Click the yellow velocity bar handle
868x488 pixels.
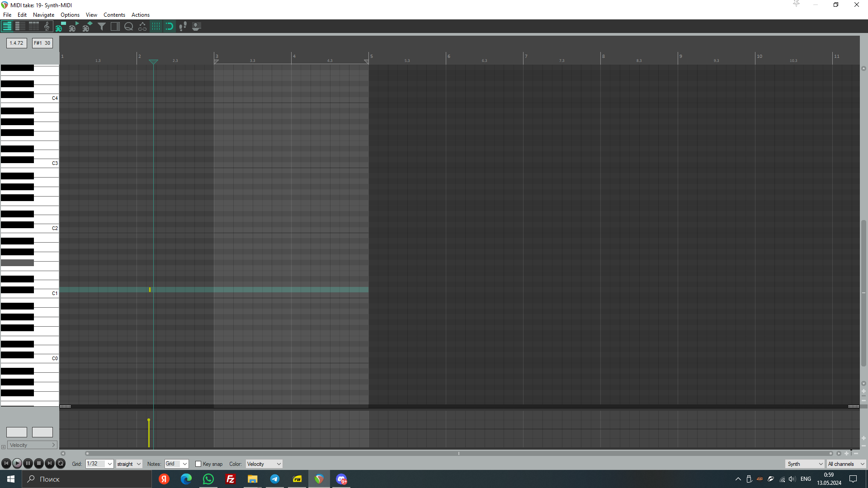(149, 420)
